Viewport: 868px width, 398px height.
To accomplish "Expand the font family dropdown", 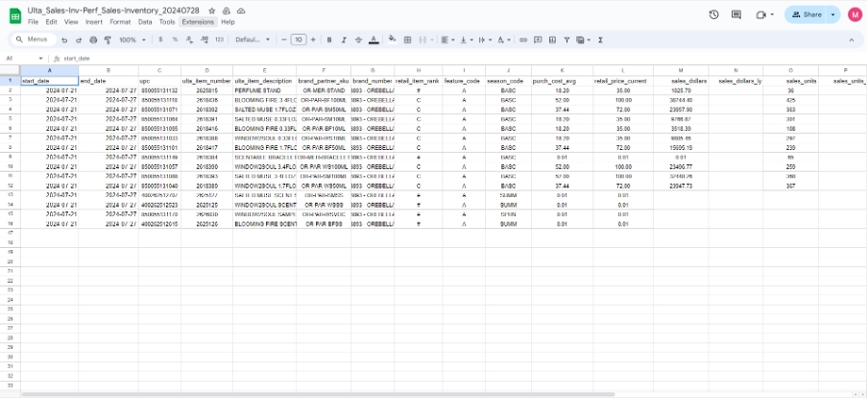I will 253,39.
